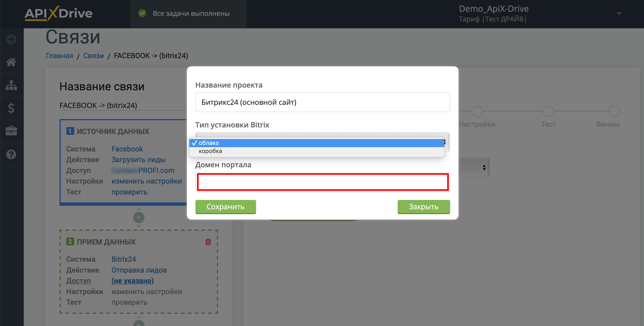Screen dimensions: 644x326
Task: Open the account dropdown arrow in the header
Action: 619,14
